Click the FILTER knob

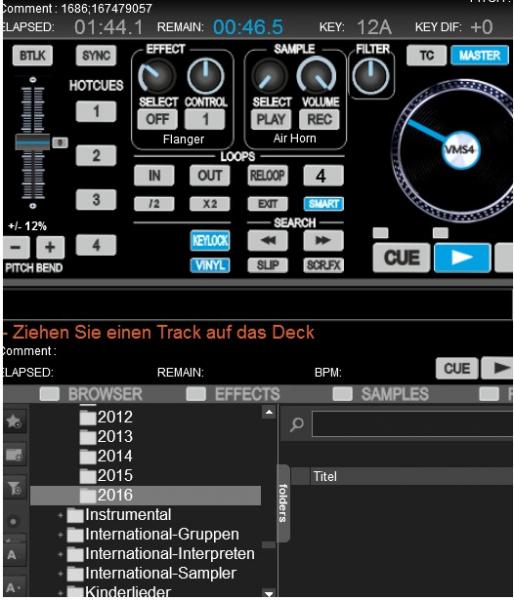[x=370, y=75]
